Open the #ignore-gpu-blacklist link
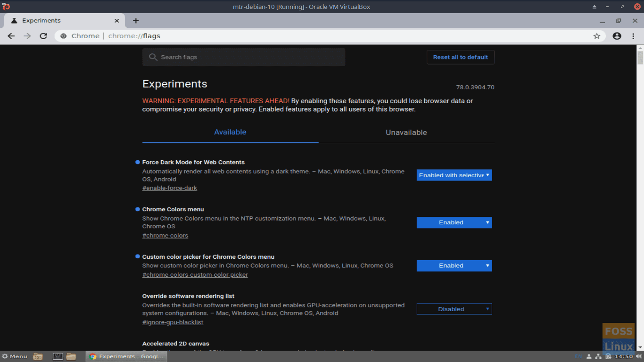 tap(173, 322)
